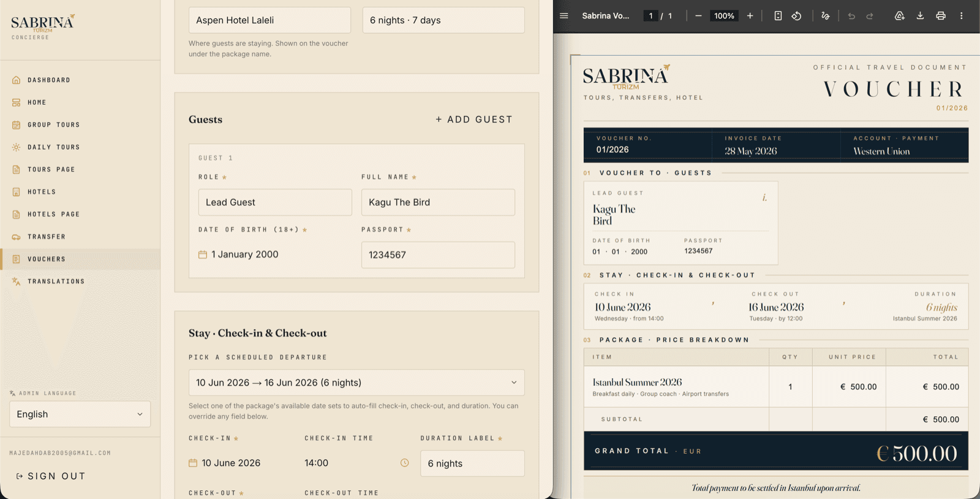Click the date of birth calendar icon
Screen dimensions: 980x499
tap(203, 254)
